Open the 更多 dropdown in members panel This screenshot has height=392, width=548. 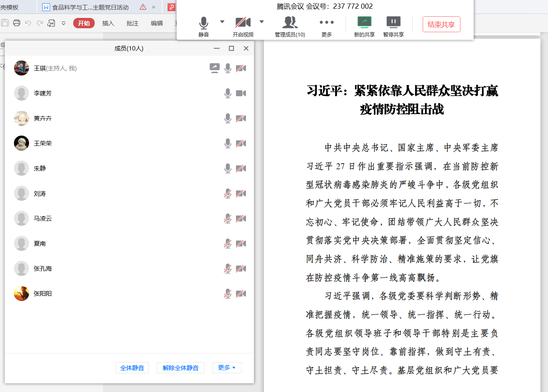click(x=226, y=368)
